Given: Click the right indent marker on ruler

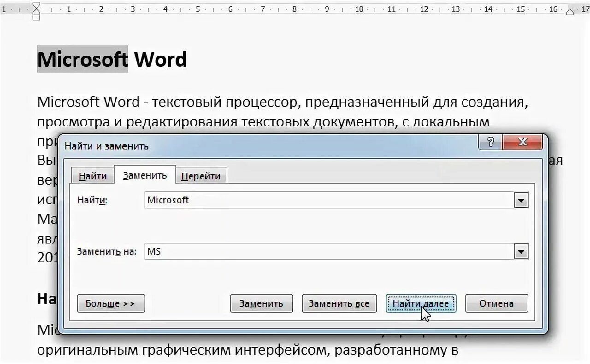Looking at the screenshot, I should click(x=570, y=11).
